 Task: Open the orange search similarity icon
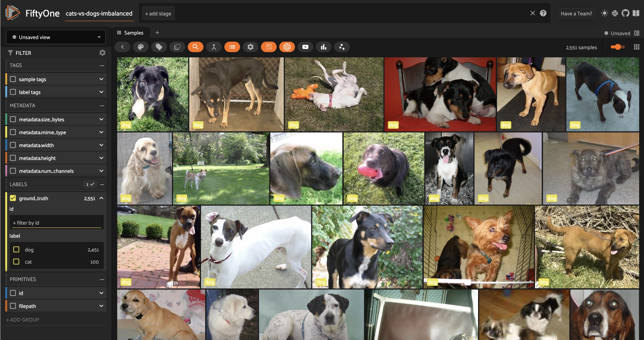195,47
